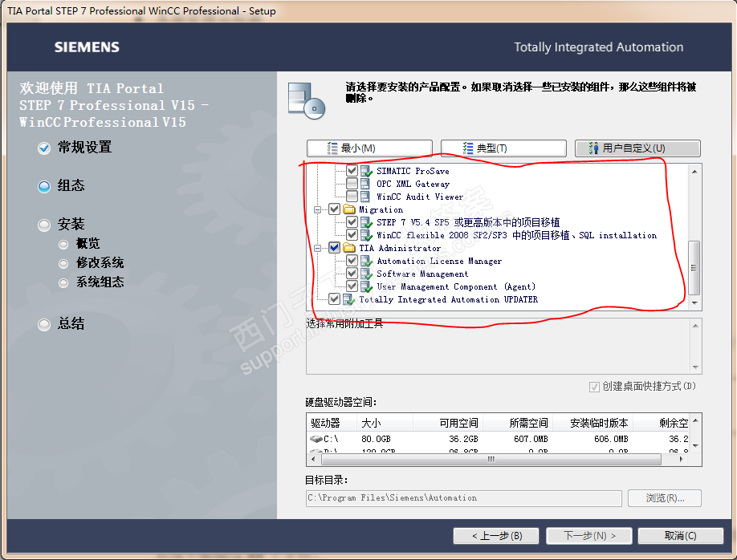Toggle 创建桌面快捷方式 checkbox
This screenshot has width=737, height=560.
(x=594, y=387)
